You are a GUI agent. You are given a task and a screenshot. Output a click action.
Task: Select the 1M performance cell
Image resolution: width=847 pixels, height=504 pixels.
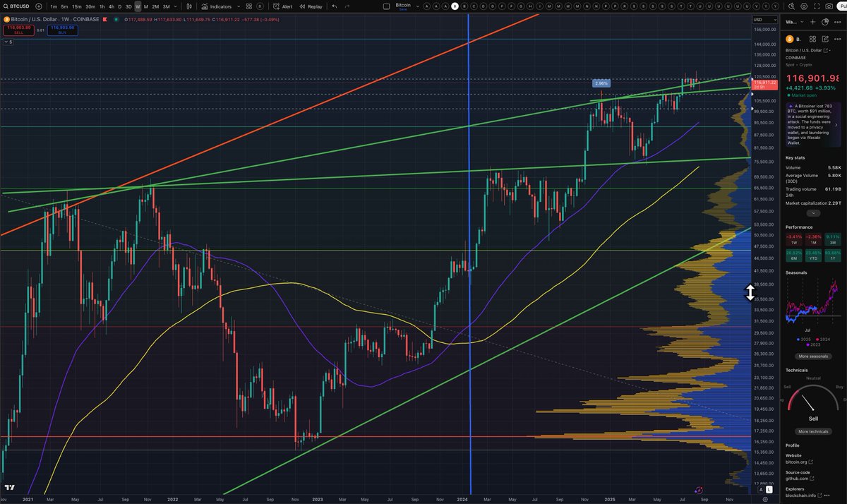point(813,240)
